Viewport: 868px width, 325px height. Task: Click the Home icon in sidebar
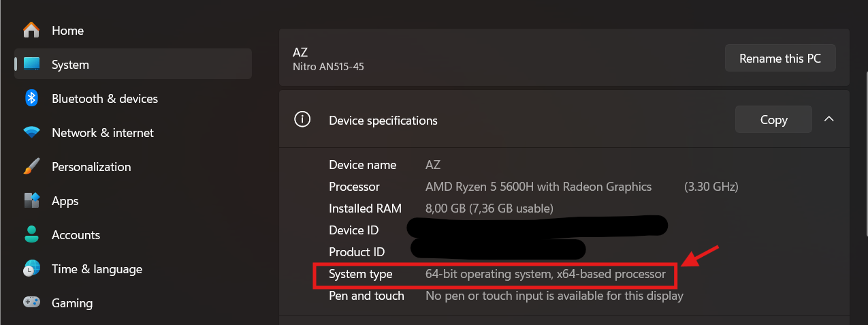point(31,31)
